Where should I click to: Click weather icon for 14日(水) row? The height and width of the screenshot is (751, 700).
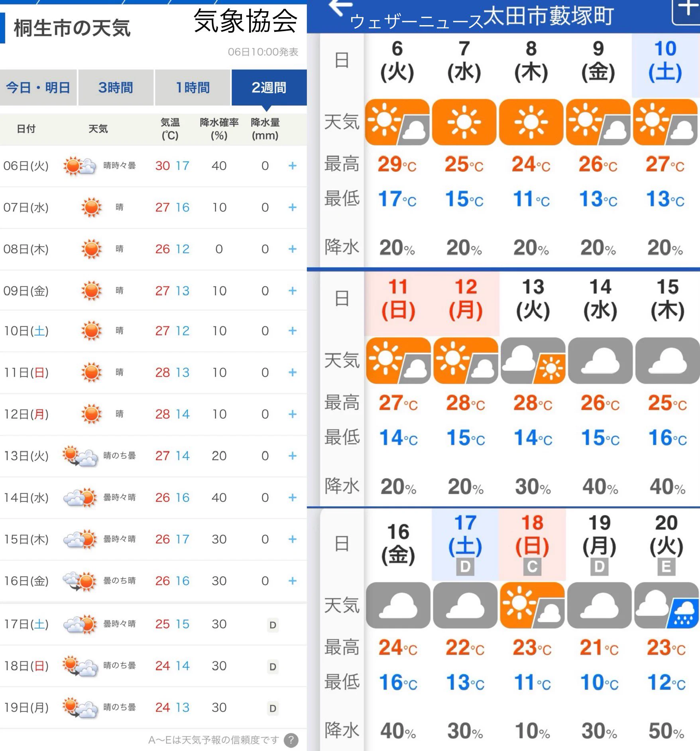pos(80,497)
